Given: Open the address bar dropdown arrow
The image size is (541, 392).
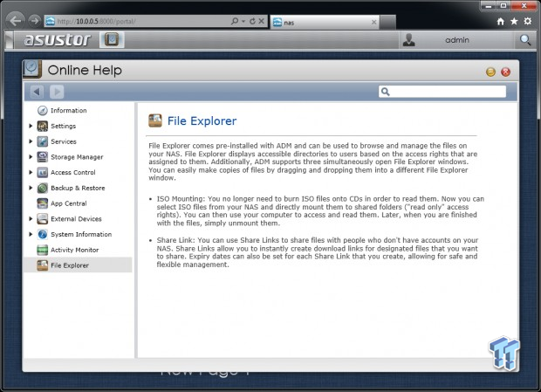Looking at the screenshot, I should pyautogui.click(x=243, y=22).
